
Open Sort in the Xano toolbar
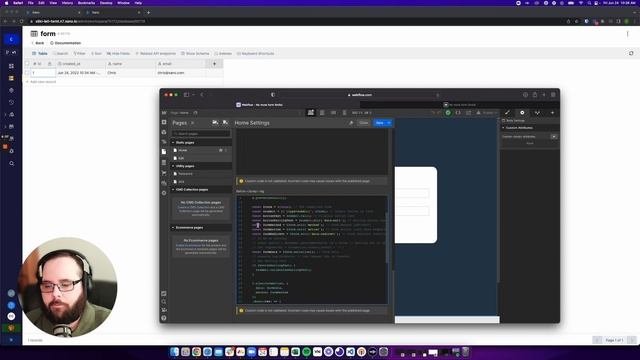click(96, 53)
